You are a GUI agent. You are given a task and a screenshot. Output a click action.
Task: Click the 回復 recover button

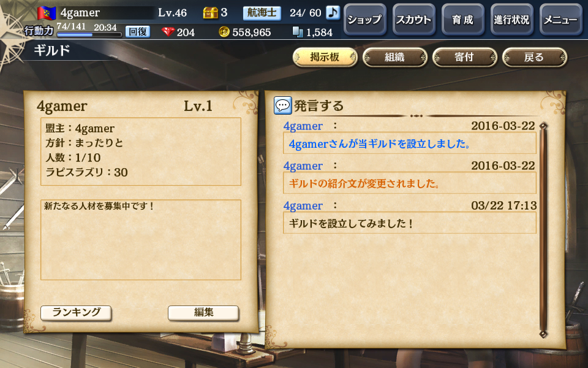coord(138,31)
